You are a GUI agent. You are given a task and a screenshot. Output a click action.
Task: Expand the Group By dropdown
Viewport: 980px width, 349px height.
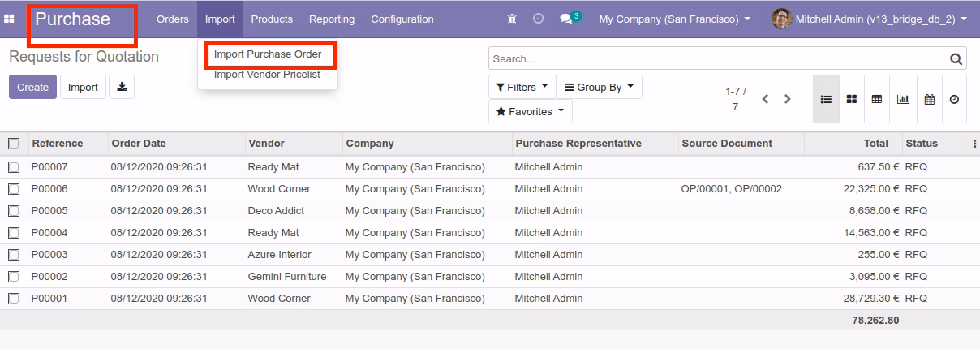600,87
